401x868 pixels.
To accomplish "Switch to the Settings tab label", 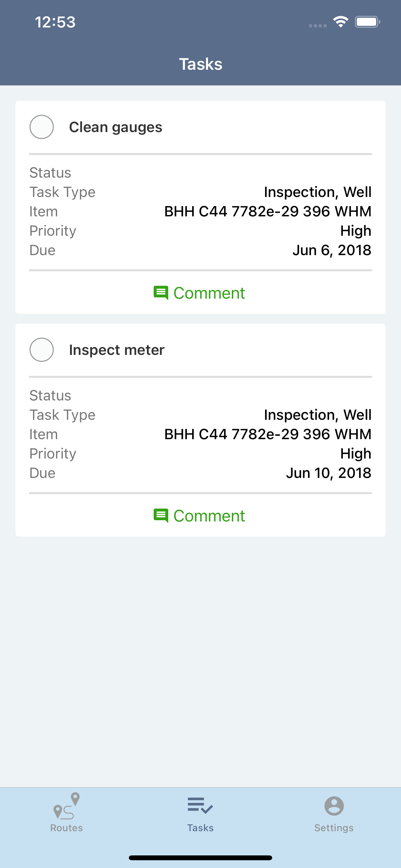I will point(334,828).
